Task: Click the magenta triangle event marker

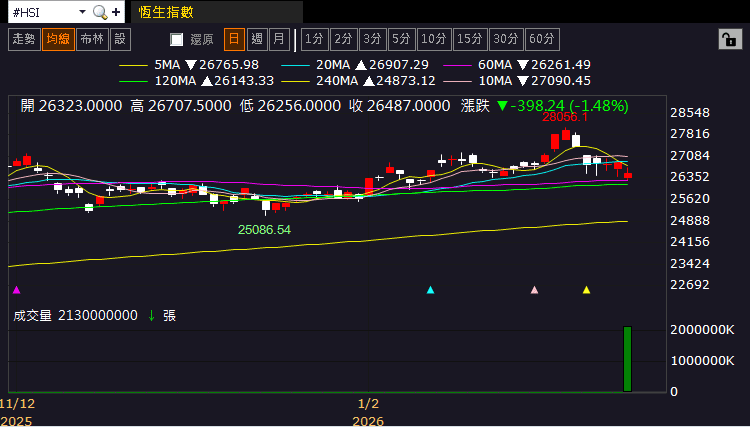Action: 16,290
